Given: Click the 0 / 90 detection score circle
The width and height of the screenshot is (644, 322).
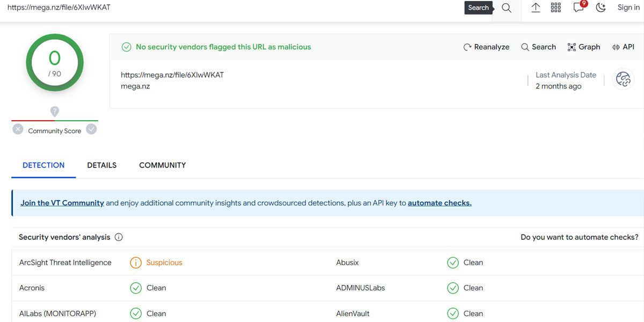Looking at the screenshot, I should [55, 63].
